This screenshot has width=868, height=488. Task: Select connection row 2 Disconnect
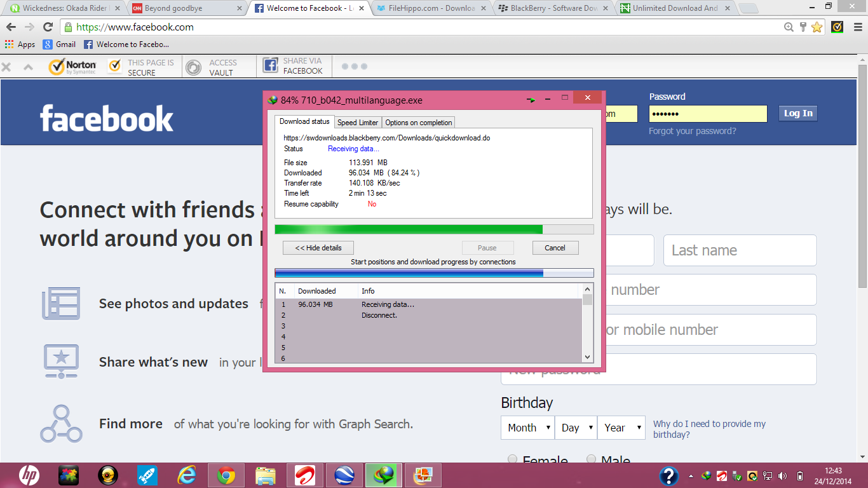coord(429,315)
